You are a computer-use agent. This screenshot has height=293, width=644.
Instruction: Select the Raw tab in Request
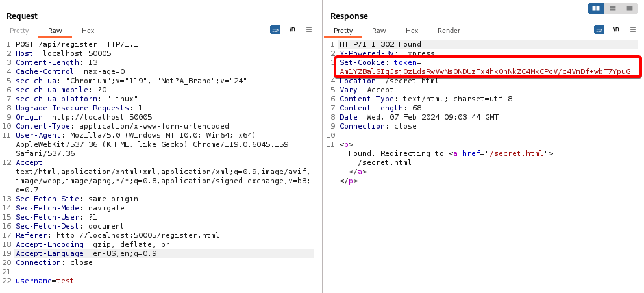click(x=55, y=31)
